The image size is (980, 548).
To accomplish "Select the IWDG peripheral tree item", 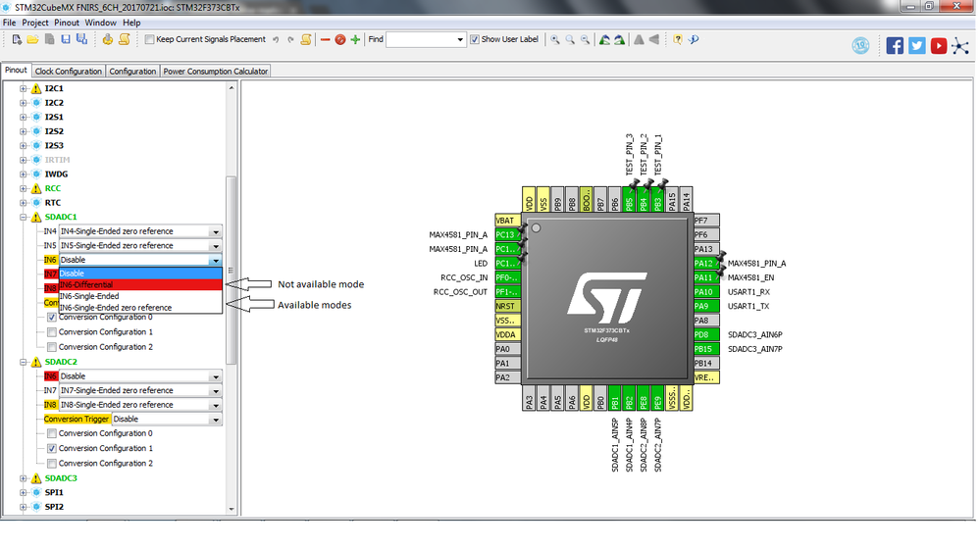I will click(x=56, y=174).
